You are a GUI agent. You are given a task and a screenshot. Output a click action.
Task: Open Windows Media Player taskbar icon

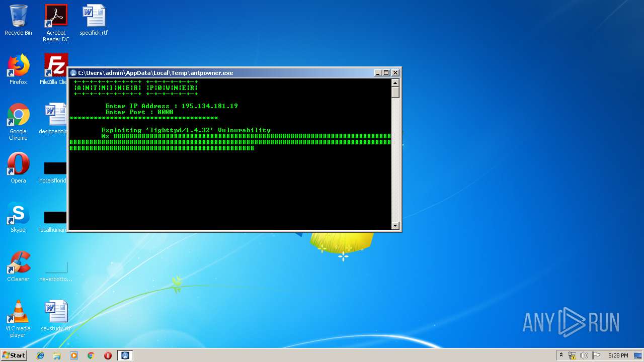pyautogui.click(x=74, y=355)
